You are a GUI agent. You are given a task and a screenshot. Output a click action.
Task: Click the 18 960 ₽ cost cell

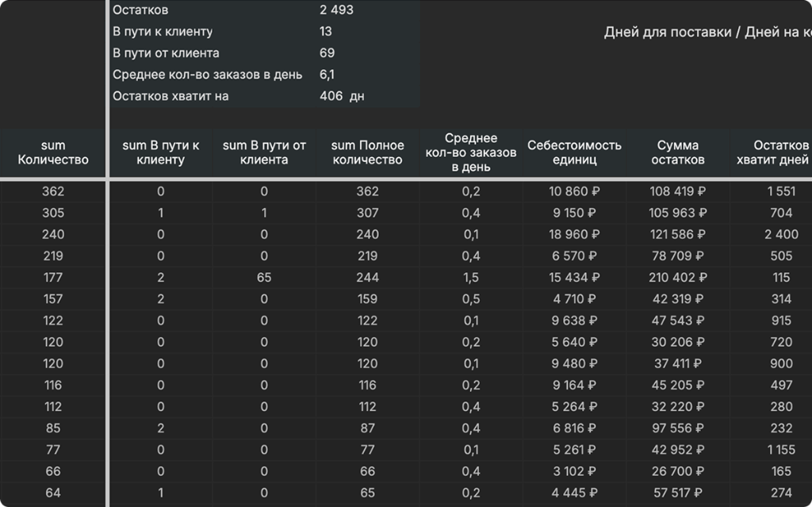point(574,234)
